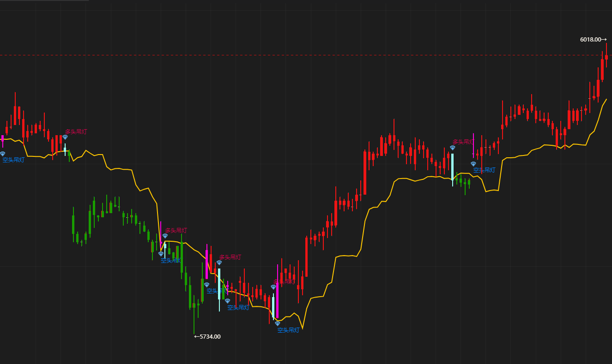Viewport: 612px width, 364px height.
Task: Click diamond marker nearest the 5734.00 low candle
Action: (x=206, y=285)
